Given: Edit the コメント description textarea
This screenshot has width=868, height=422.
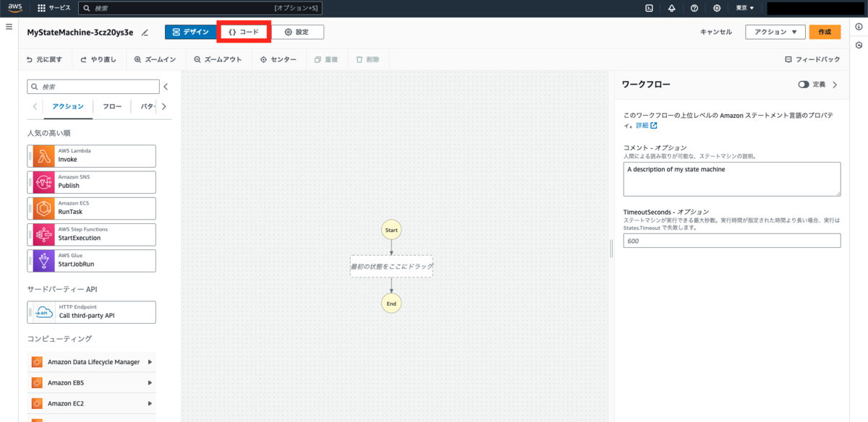Looking at the screenshot, I should point(732,178).
